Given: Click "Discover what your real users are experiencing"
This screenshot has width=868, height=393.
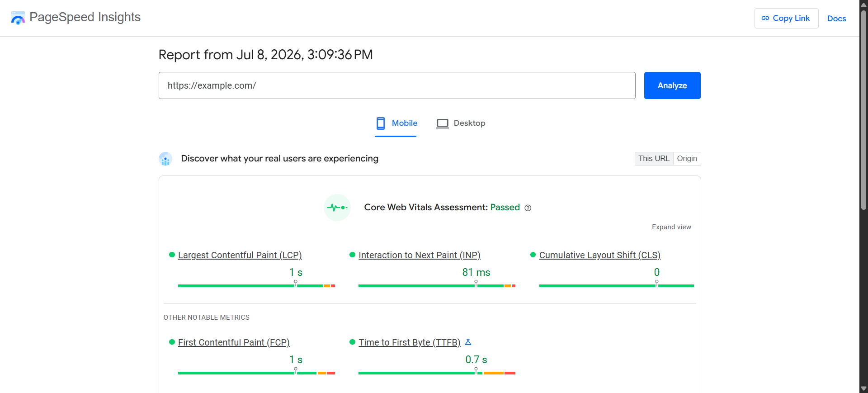Looking at the screenshot, I should (280, 159).
